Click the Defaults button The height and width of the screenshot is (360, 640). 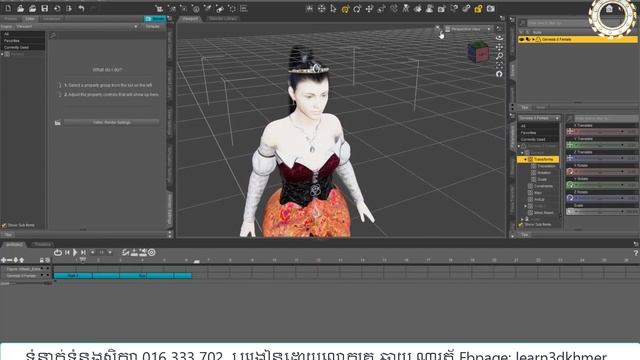click(x=153, y=27)
